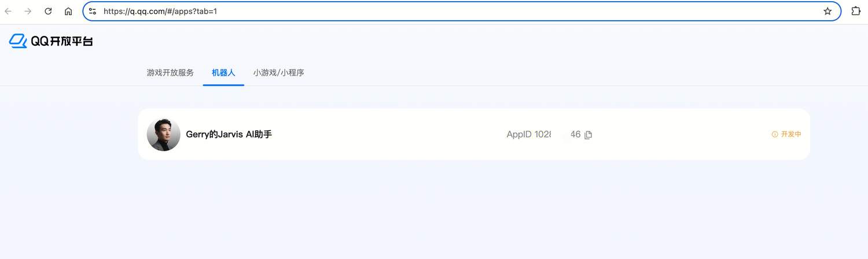Copy the AppID using the copy icon
Screen dimensions: 868x259
pyautogui.click(x=589, y=135)
